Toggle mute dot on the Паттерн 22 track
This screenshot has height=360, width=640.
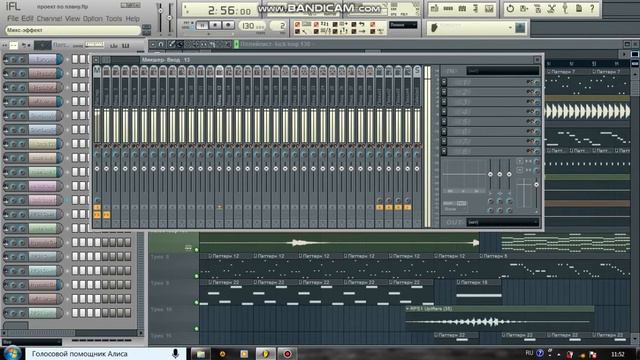point(196,302)
